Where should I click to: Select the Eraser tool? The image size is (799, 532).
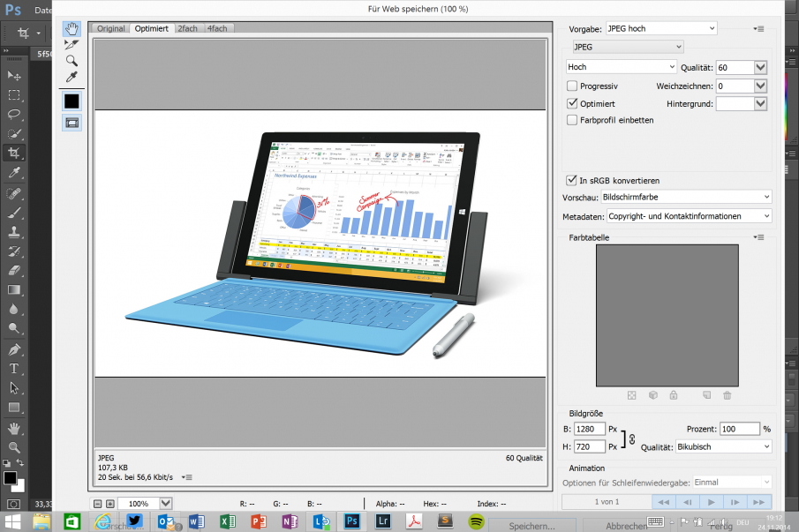pos(14,270)
